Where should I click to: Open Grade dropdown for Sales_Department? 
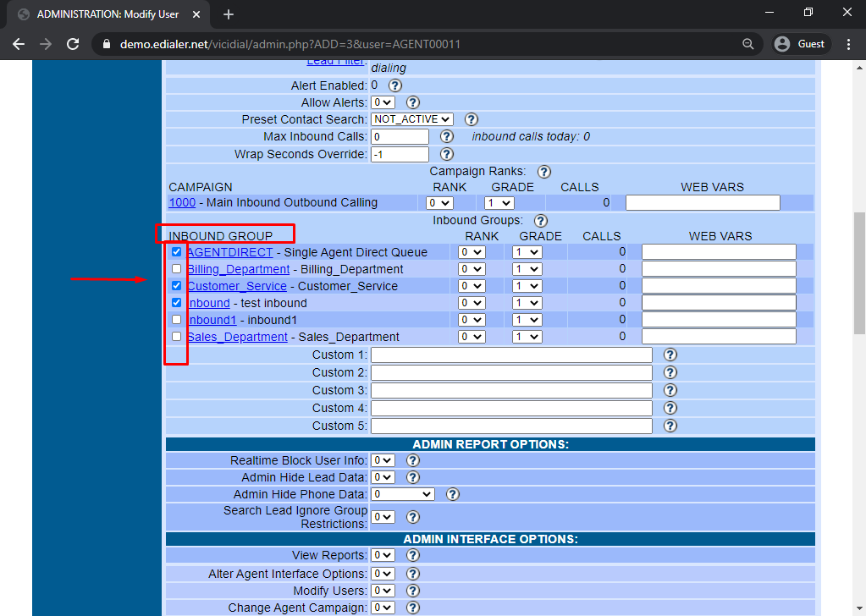(527, 337)
